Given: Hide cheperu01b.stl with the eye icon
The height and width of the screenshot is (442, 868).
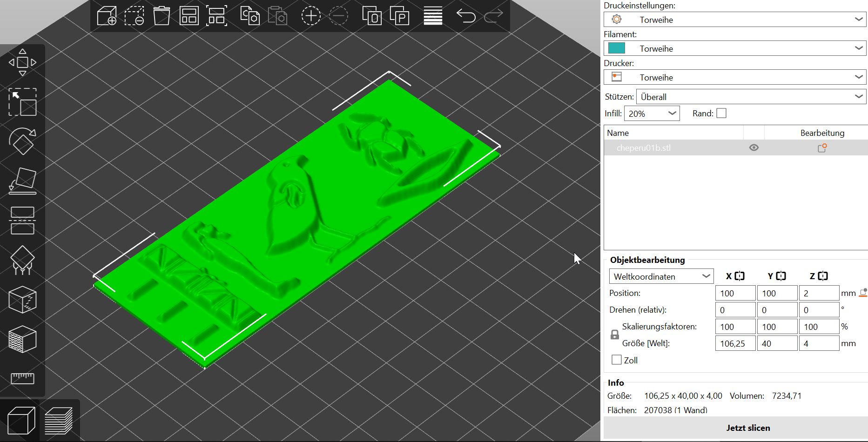Looking at the screenshot, I should tap(754, 147).
